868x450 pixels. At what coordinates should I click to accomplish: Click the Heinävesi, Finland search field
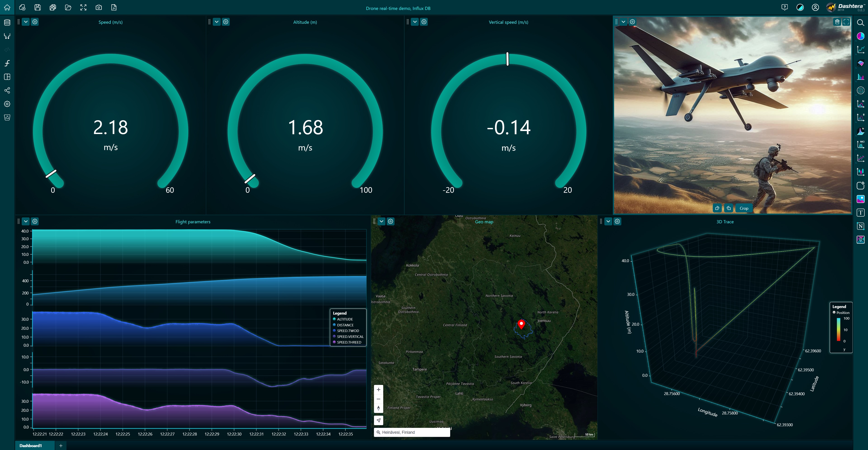(412, 432)
